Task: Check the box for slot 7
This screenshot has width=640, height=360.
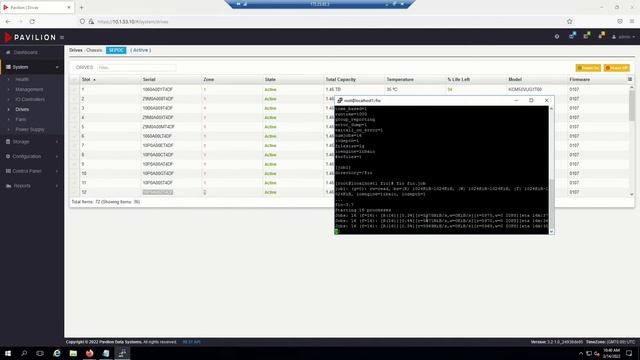Action: 74,145
